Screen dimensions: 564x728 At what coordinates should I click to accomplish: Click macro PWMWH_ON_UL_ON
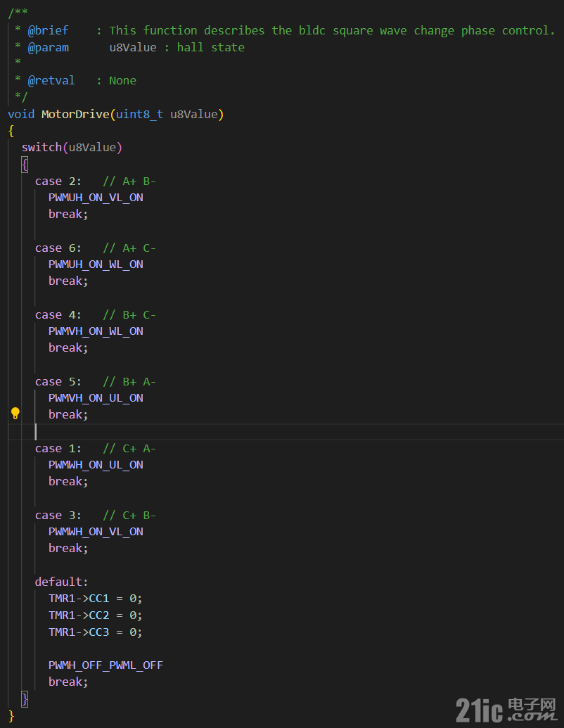[96, 465]
